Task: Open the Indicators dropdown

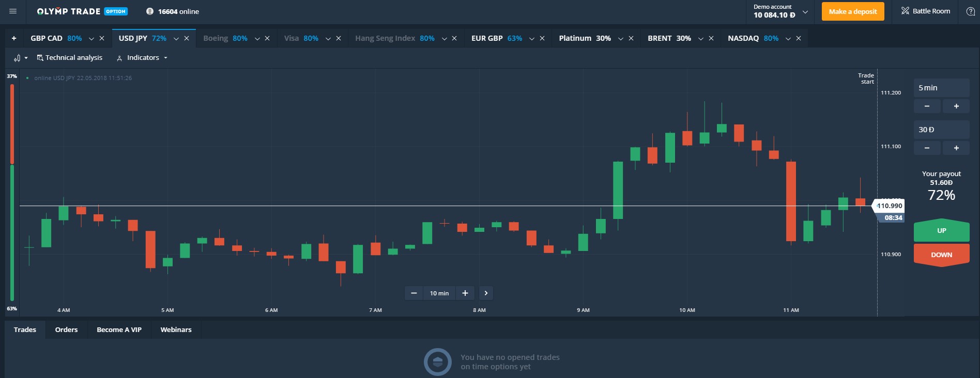Action: pos(142,58)
